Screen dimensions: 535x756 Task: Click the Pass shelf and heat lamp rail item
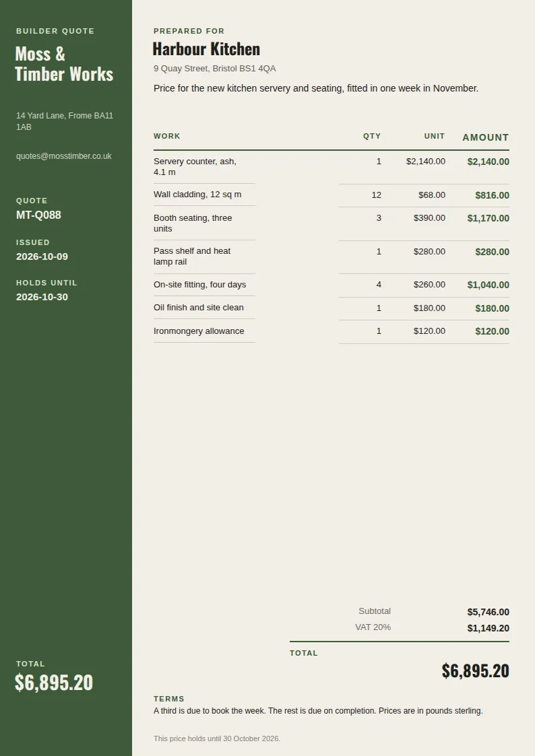pyautogui.click(x=192, y=256)
